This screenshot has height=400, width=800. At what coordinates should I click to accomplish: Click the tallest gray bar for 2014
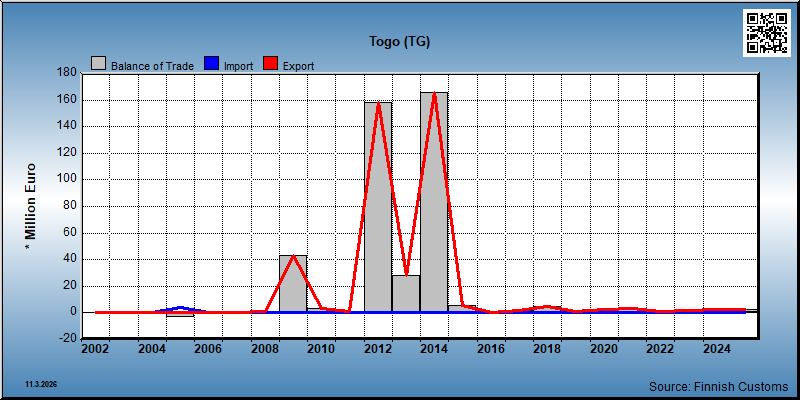pos(434,202)
